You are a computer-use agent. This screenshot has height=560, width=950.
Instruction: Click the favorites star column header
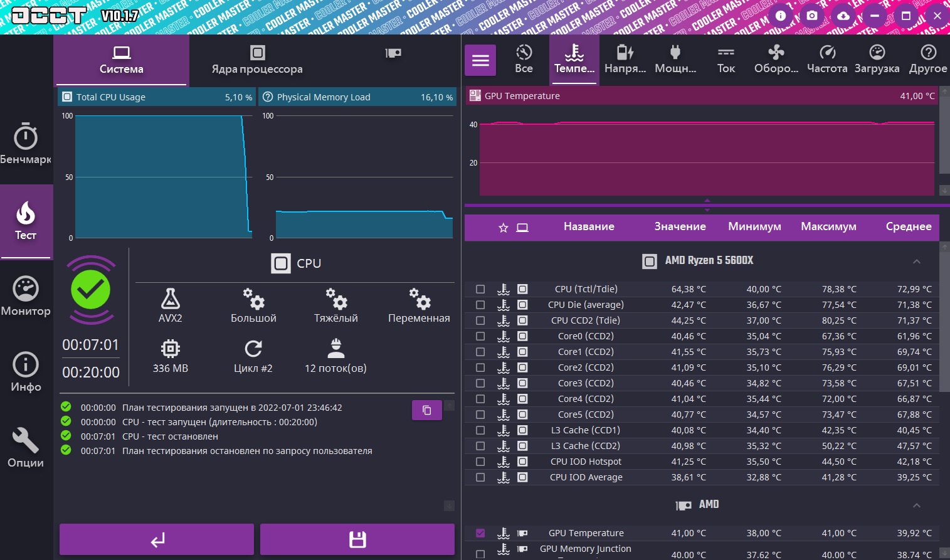(503, 228)
